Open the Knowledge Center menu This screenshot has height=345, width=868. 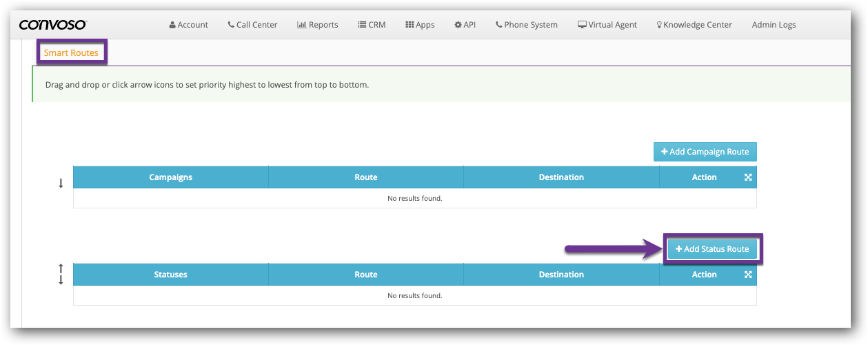pyautogui.click(x=694, y=25)
